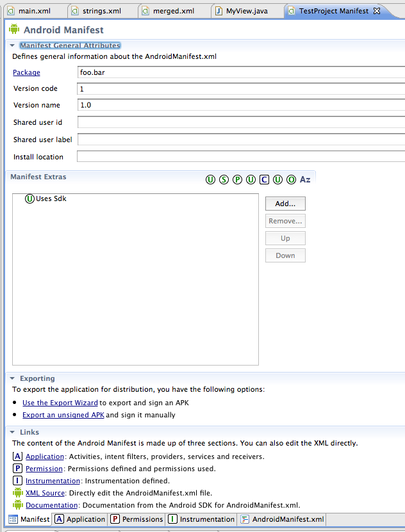The height and width of the screenshot is (532, 405).
Task: Close the TestProject Manifest editor tab
Action: [377, 11]
